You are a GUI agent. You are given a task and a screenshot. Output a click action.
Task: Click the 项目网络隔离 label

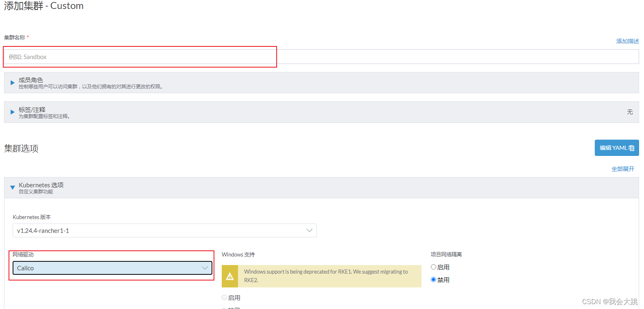click(446, 254)
